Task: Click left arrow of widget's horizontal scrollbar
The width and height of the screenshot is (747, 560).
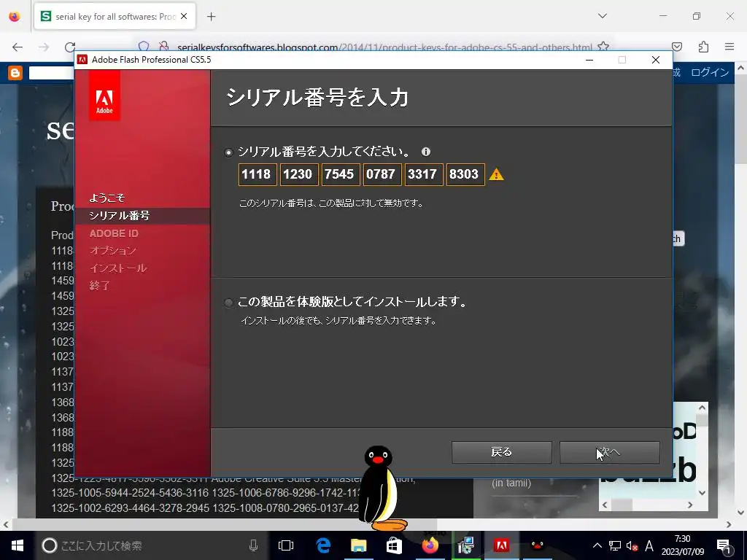Action: click(605, 505)
